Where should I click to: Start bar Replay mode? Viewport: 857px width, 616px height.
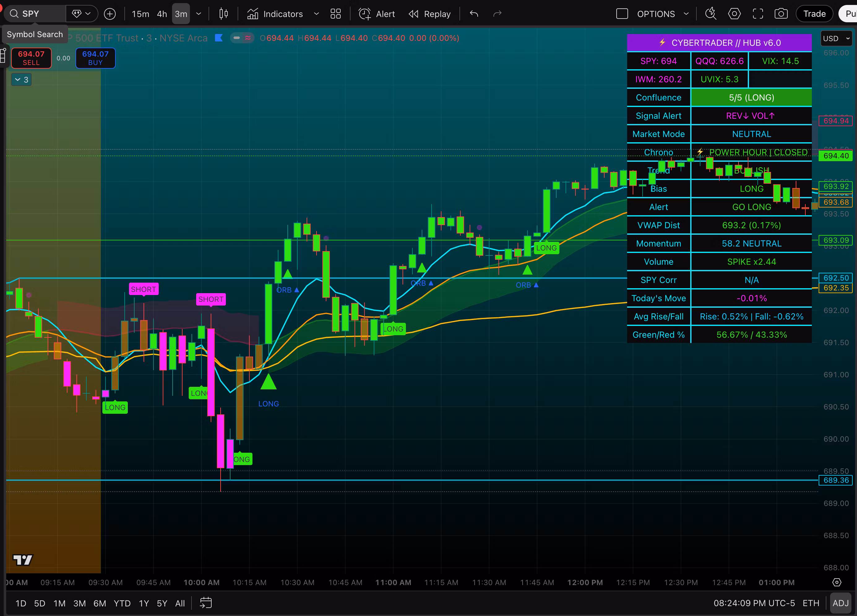[430, 14]
